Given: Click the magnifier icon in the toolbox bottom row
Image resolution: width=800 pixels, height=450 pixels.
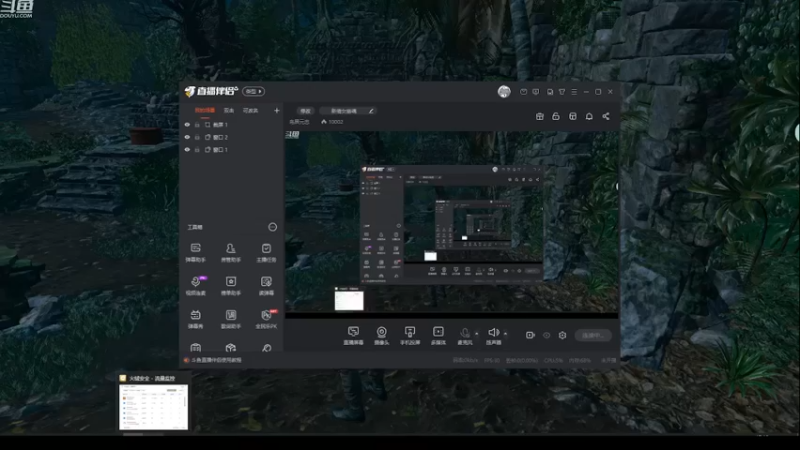Looking at the screenshot, I should point(266,348).
